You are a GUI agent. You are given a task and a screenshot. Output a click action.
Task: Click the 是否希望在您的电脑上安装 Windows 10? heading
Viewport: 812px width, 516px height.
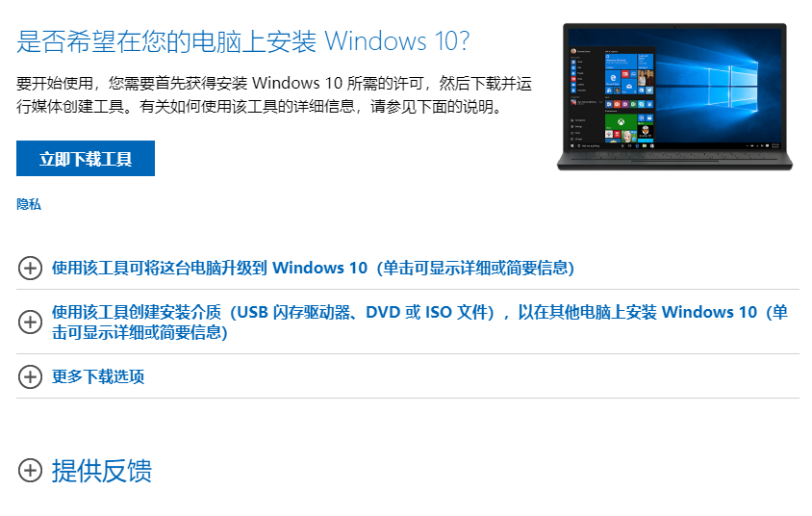click(243, 41)
